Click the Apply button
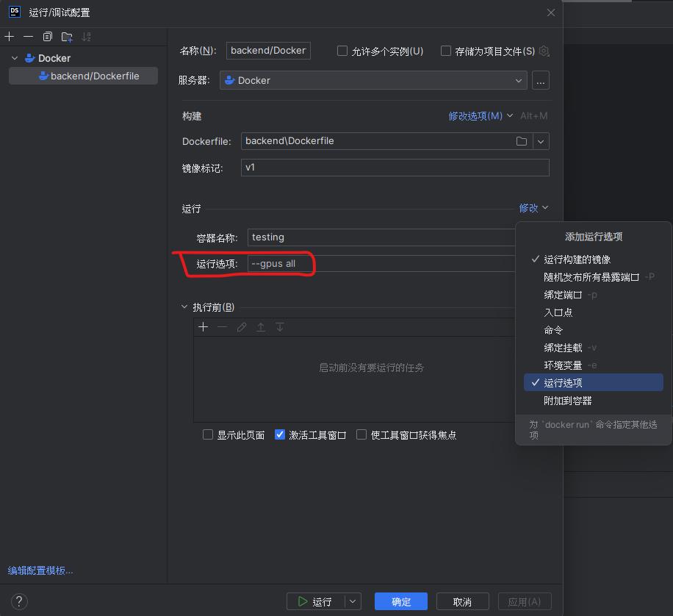 click(525, 601)
